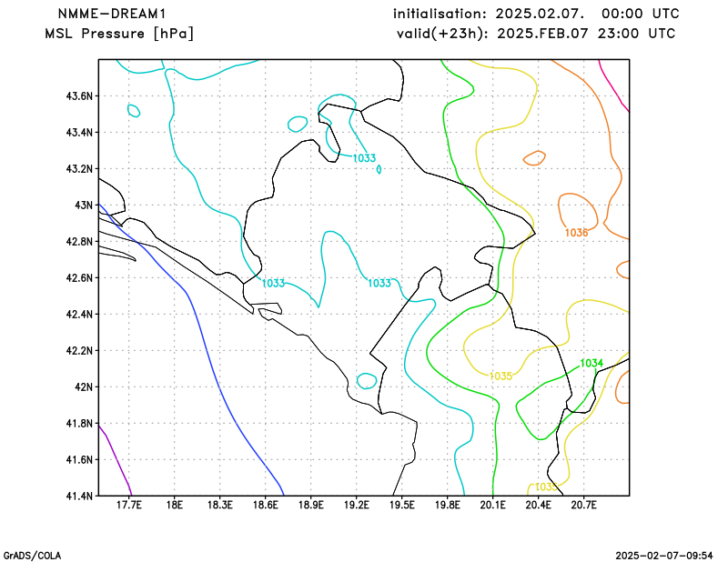Image resolution: width=728 pixels, height=562 pixels.
Task: Click the 41.8N latitude label
Action: click(79, 423)
